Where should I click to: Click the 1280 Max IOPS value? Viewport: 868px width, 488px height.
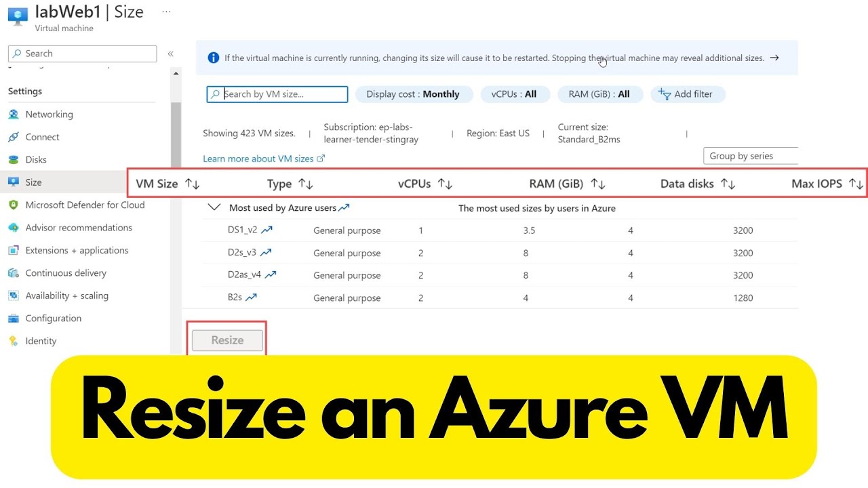tap(743, 298)
